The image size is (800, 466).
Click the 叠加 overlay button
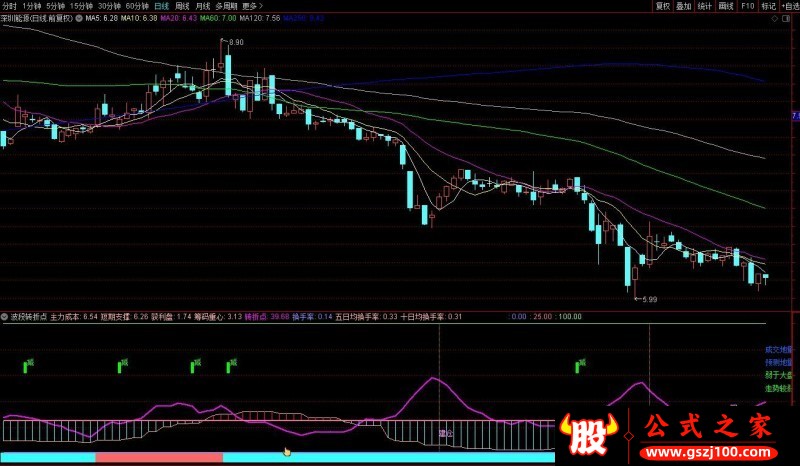click(684, 6)
